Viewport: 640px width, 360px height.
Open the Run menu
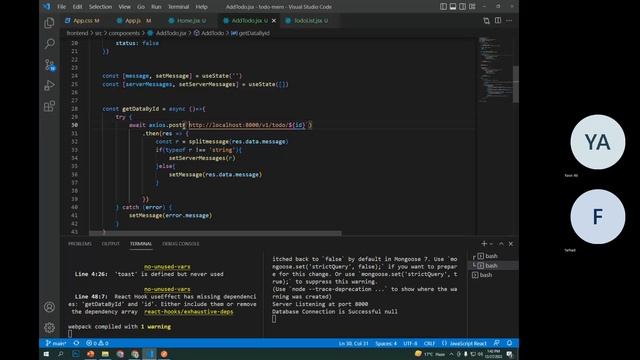click(x=156, y=7)
